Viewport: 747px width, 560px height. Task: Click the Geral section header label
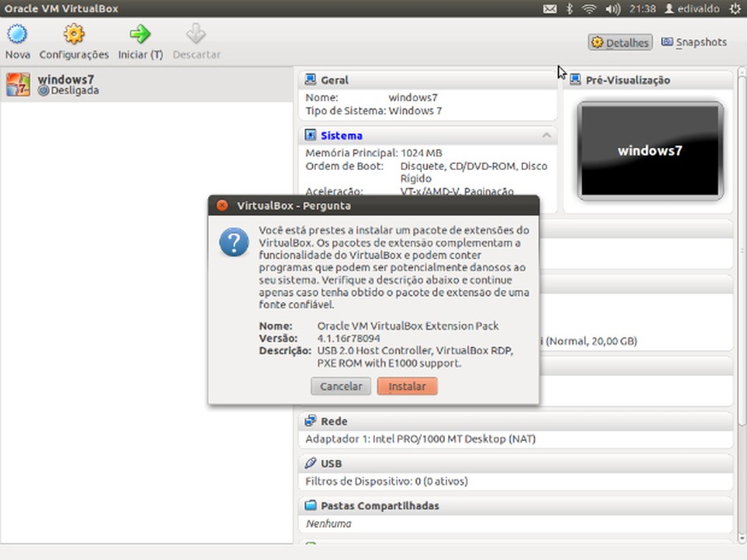[x=335, y=80]
